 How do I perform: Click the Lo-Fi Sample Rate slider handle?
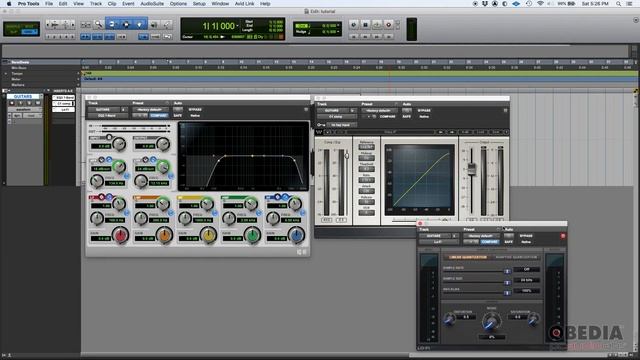tap(507, 271)
